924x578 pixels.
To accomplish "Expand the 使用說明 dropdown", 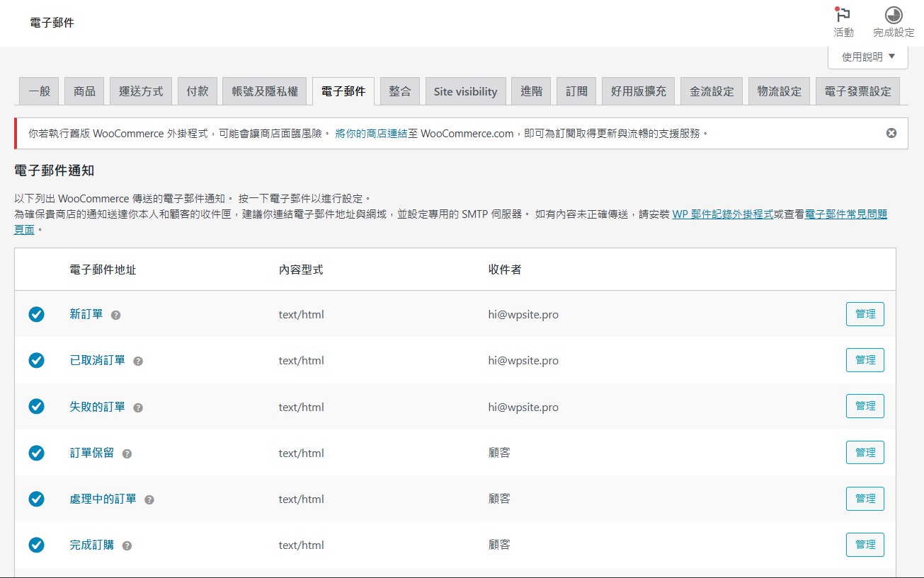I will (868, 58).
